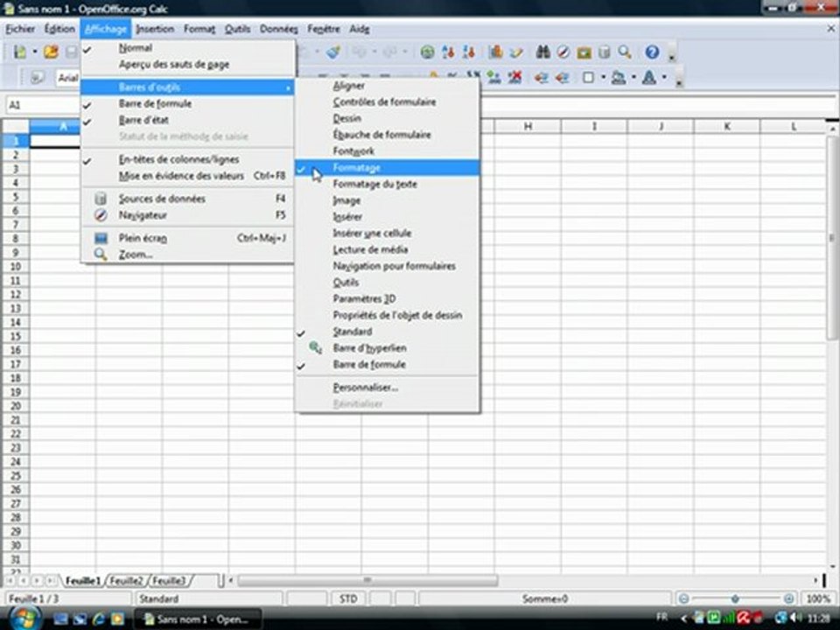The height and width of the screenshot is (630, 840).
Task: Open the Insertion menu
Action: click(x=155, y=29)
